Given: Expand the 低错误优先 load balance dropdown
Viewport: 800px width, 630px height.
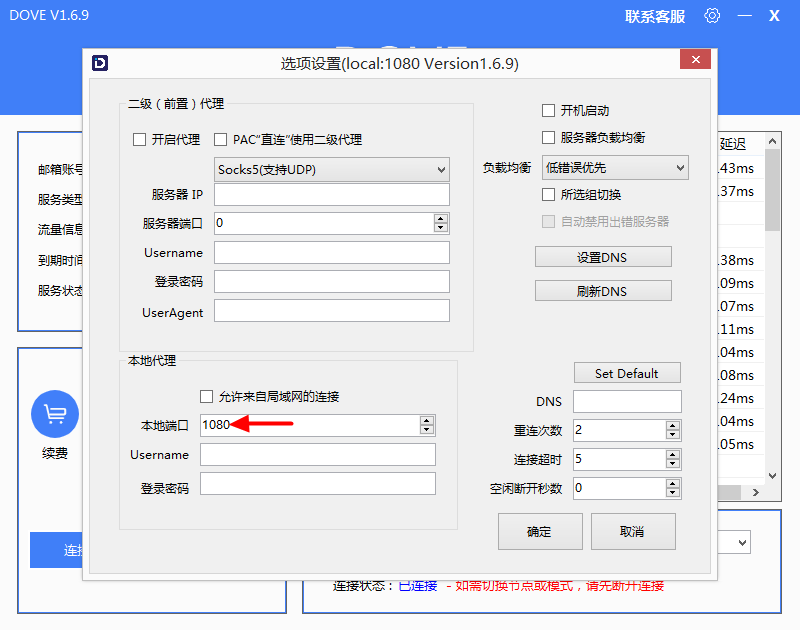Looking at the screenshot, I should click(x=615, y=168).
